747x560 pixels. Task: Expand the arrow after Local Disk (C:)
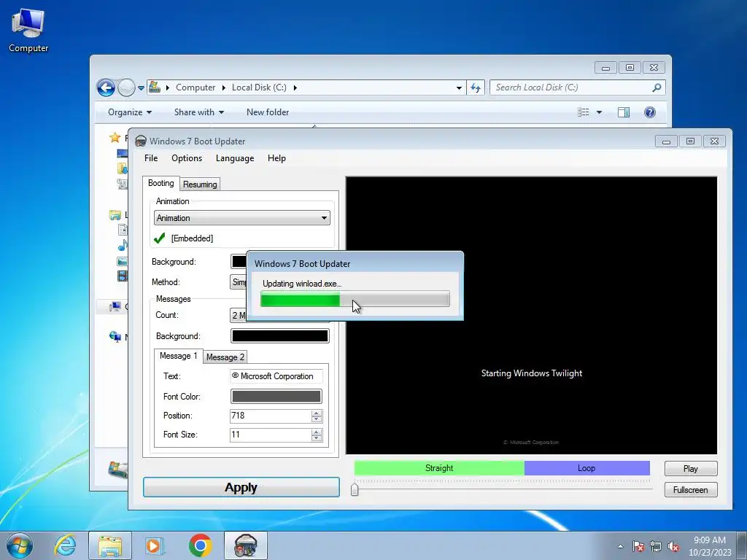(295, 87)
